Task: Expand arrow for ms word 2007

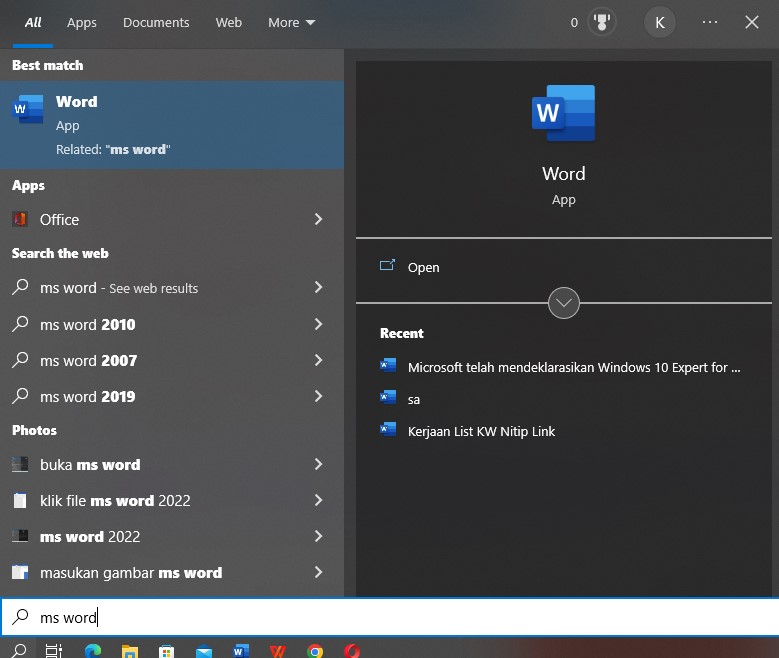Action: (x=318, y=360)
